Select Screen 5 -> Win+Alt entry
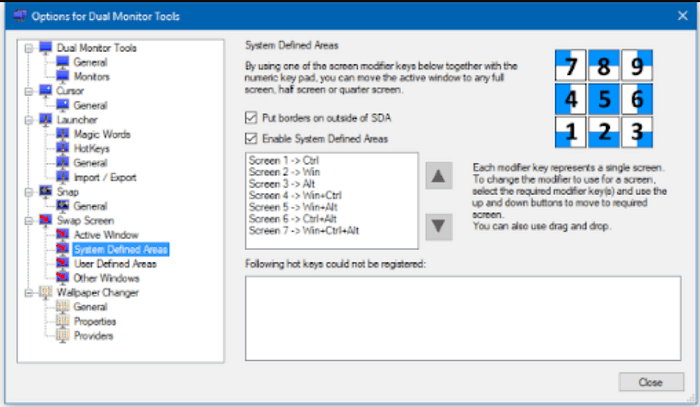Viewport: 700px width, 407px height. [293, 207]
